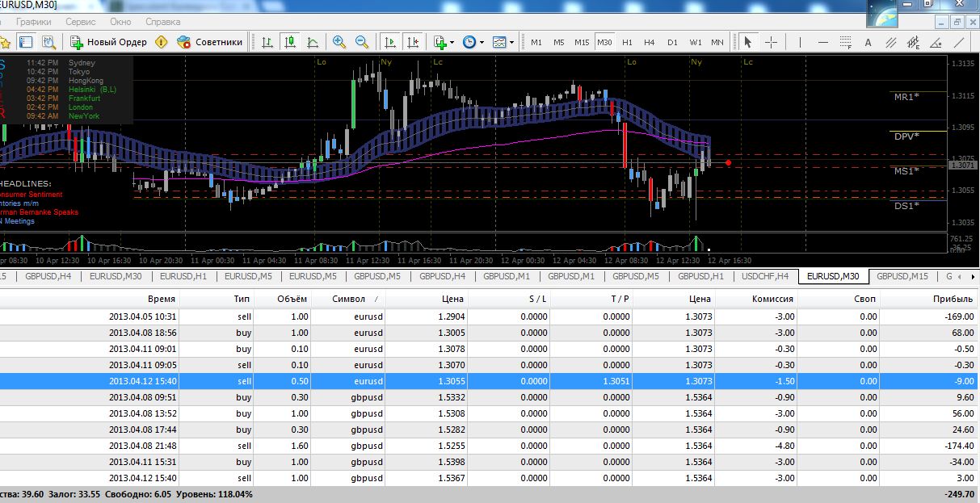Click the Zoom Out magnifier icon
980x503 pixels.
click(361, 42)
